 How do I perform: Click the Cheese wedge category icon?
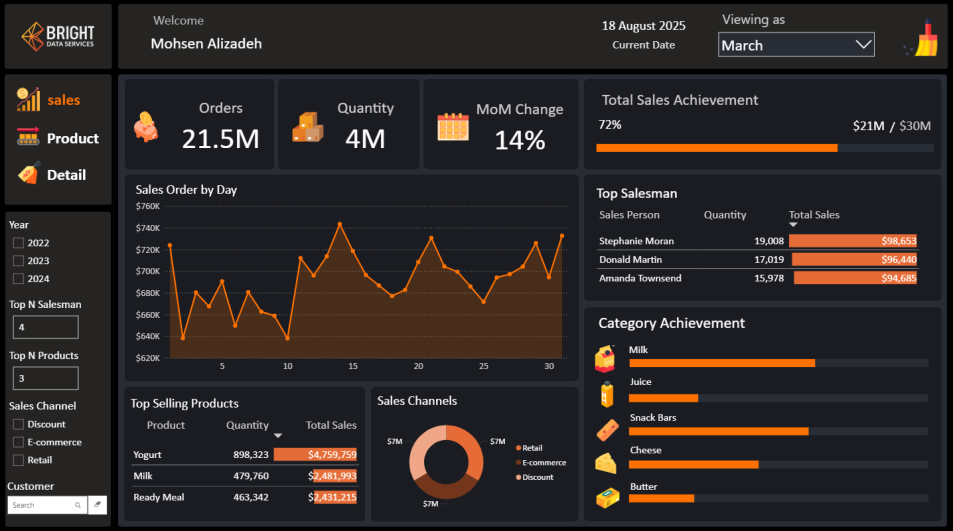[606, 462]
